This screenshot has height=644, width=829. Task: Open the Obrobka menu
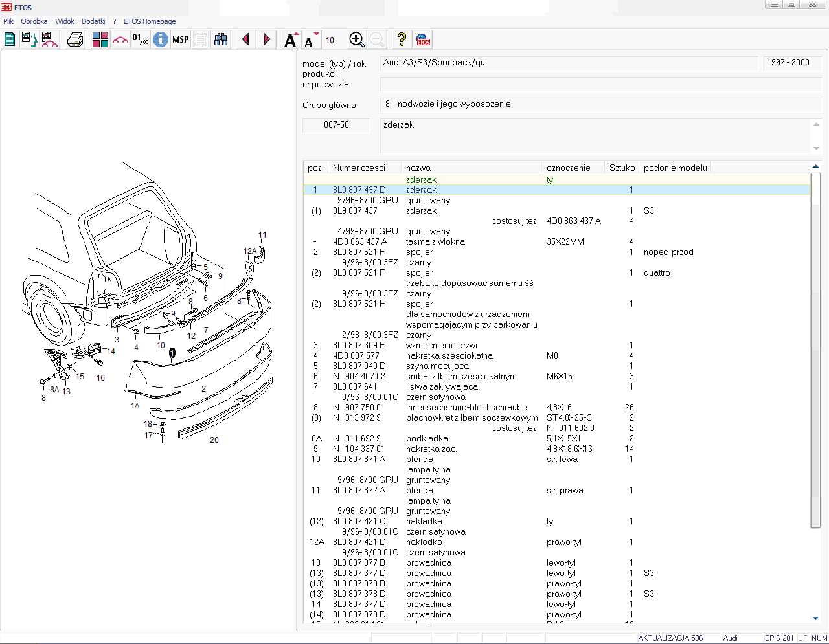34,21
